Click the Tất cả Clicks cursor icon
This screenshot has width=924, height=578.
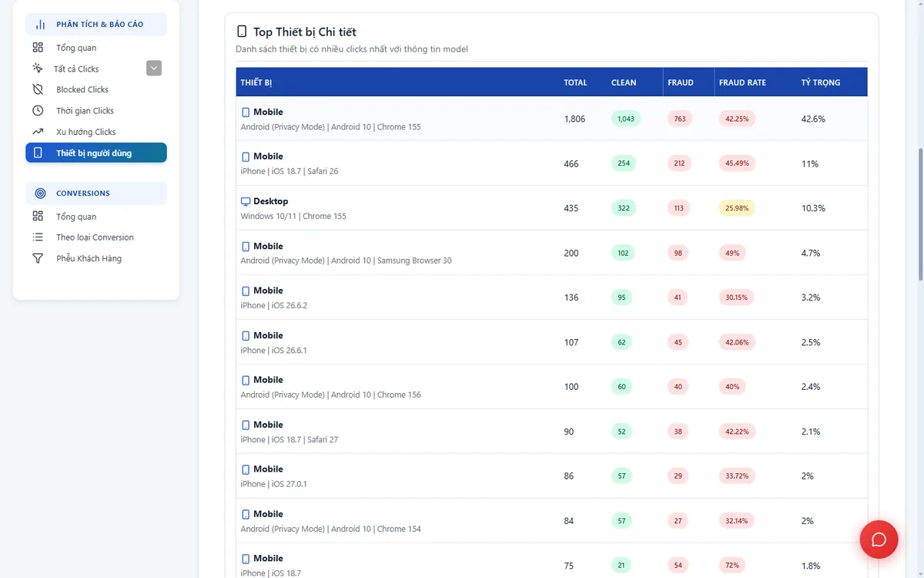38,69
